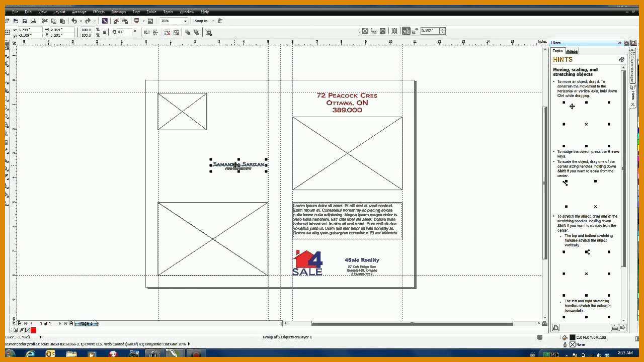The image size is (644, 362).
Task: Open the Effects menu
Action: coord(99,12)
